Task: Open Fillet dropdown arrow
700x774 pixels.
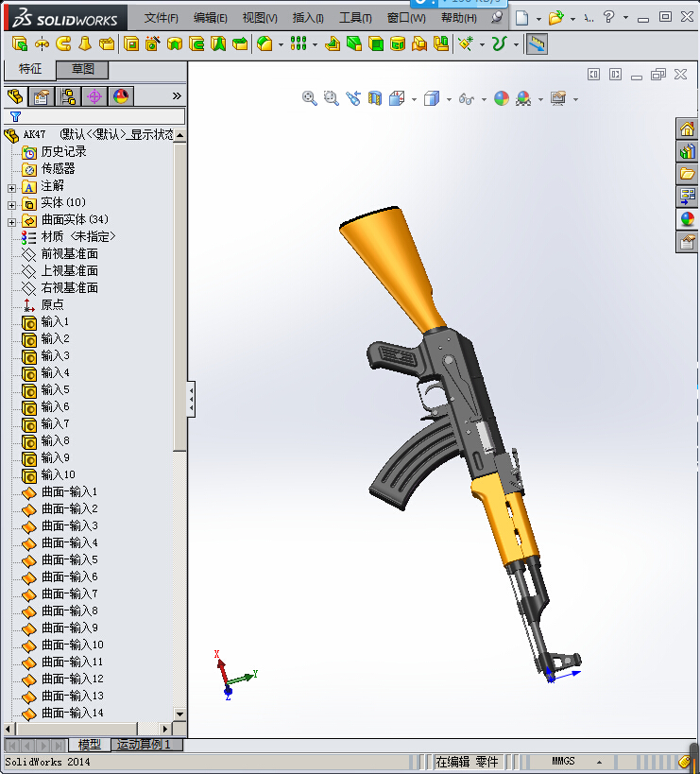Action: coord(281,45)
